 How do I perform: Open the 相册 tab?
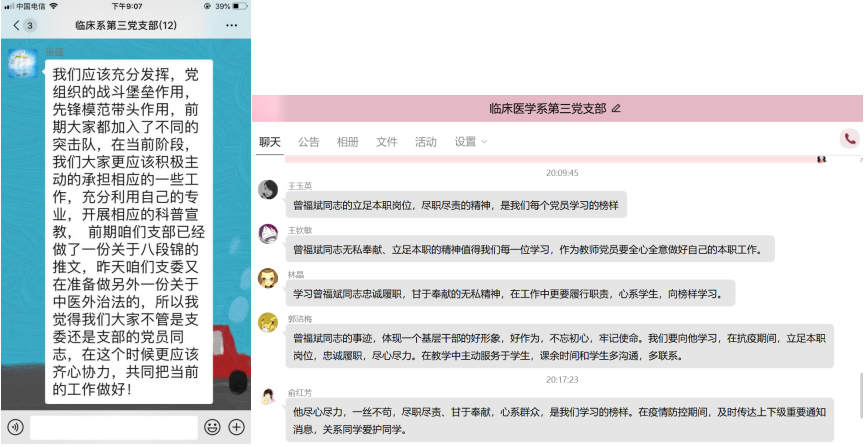tap(348, 141)
